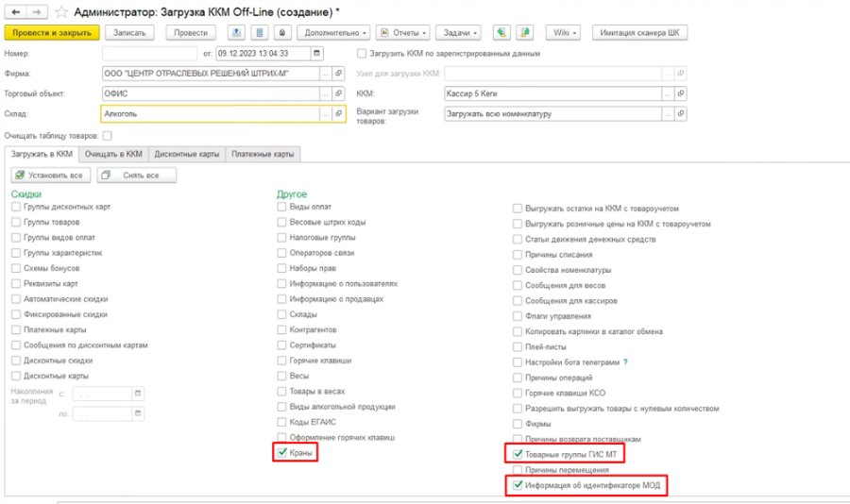
Task: Click into the Склад field containing 'Алкоголь'
Action: tap(211, 114)
